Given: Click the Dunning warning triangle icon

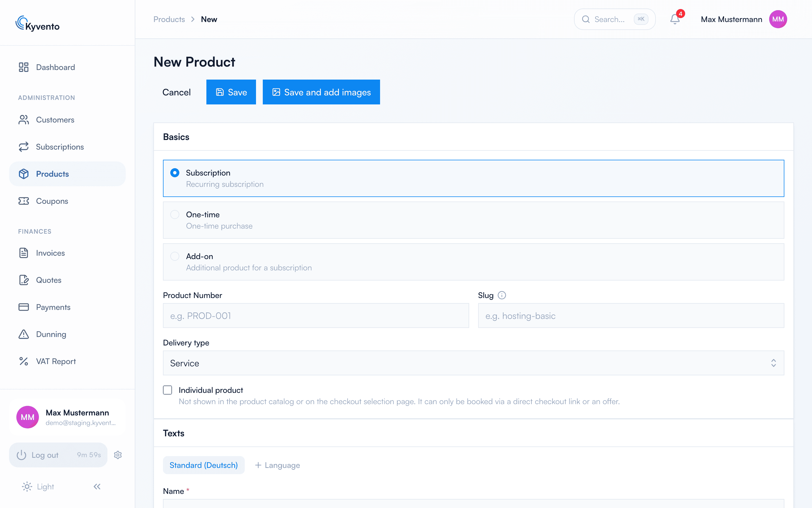Looking at the screenshot, I should 23,334.
